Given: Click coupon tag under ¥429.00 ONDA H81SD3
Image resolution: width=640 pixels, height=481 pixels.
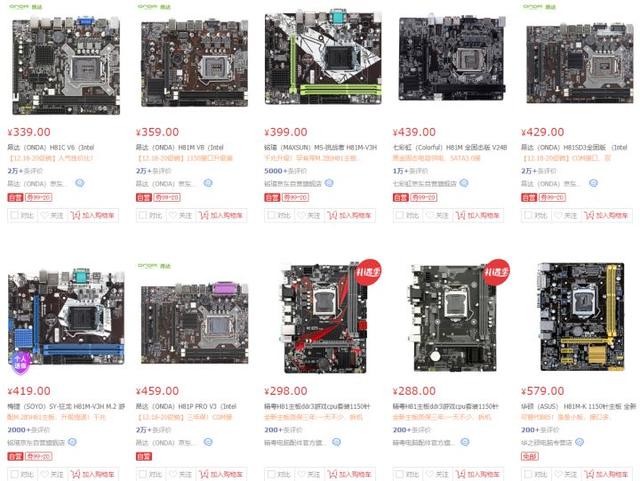Looking at the screenshot, I should coord(552,198).
